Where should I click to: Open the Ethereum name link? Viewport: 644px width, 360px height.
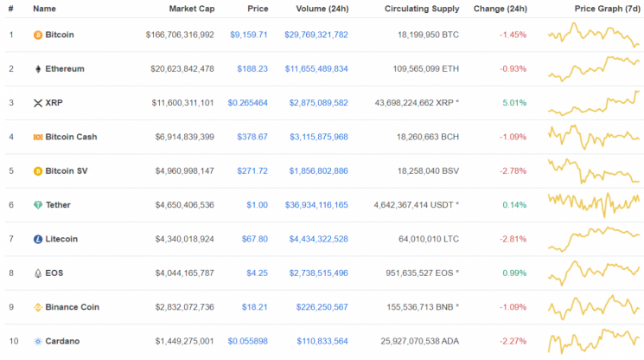[65, 69]
